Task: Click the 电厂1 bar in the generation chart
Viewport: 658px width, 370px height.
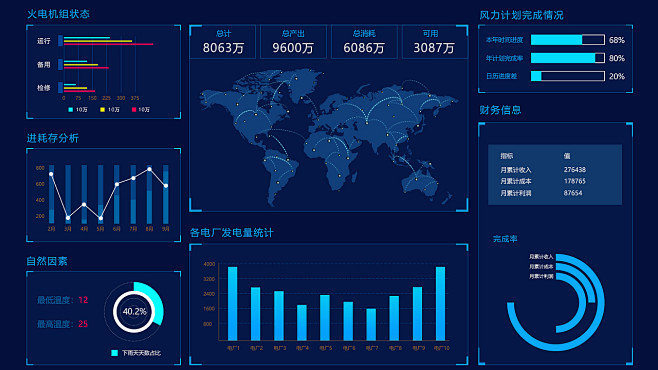Action: point(232,303)
